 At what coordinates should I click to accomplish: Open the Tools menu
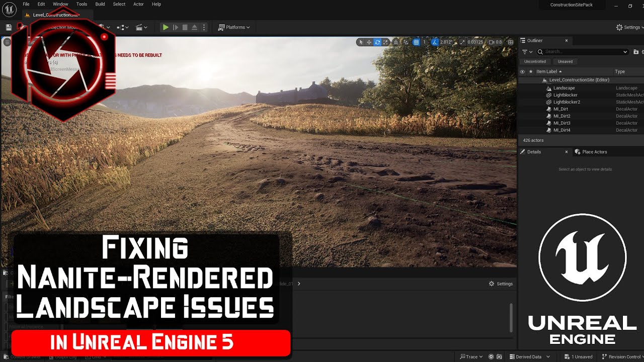pos(82,4)
